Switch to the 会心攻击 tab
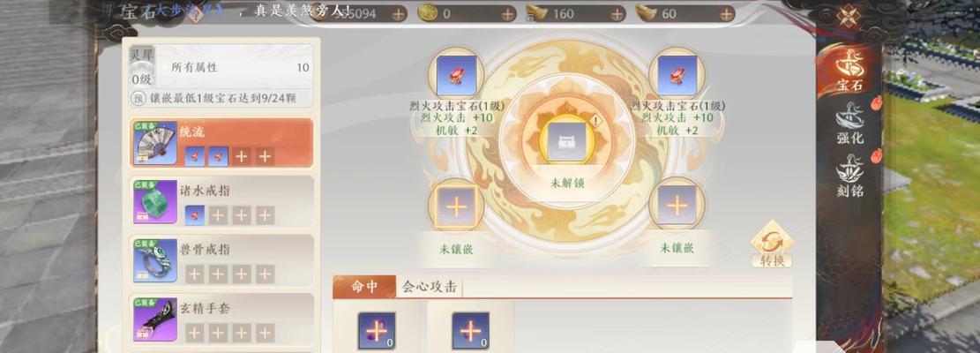 pyautogui.click(x=429, y=288)
